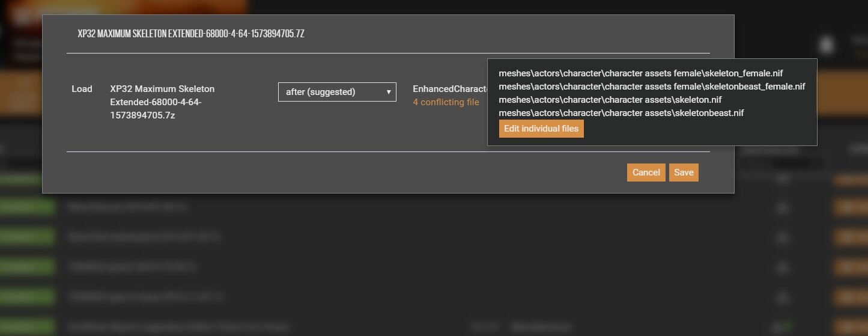Open the load order dropdown "after (suggested)"

tap(337, 92)
